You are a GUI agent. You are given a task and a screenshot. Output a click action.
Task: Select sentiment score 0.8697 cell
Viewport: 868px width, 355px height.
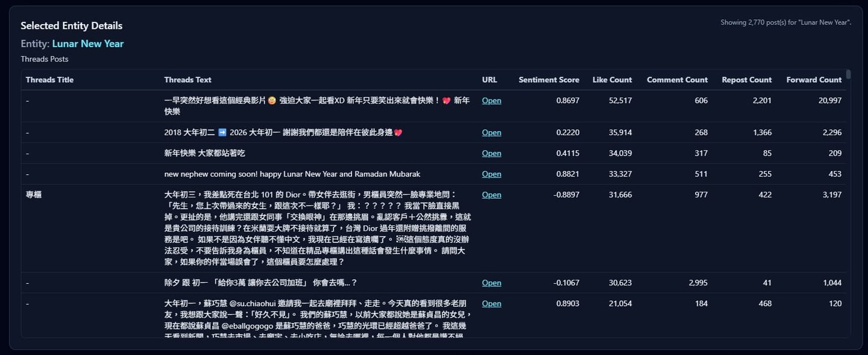[568, 101]
